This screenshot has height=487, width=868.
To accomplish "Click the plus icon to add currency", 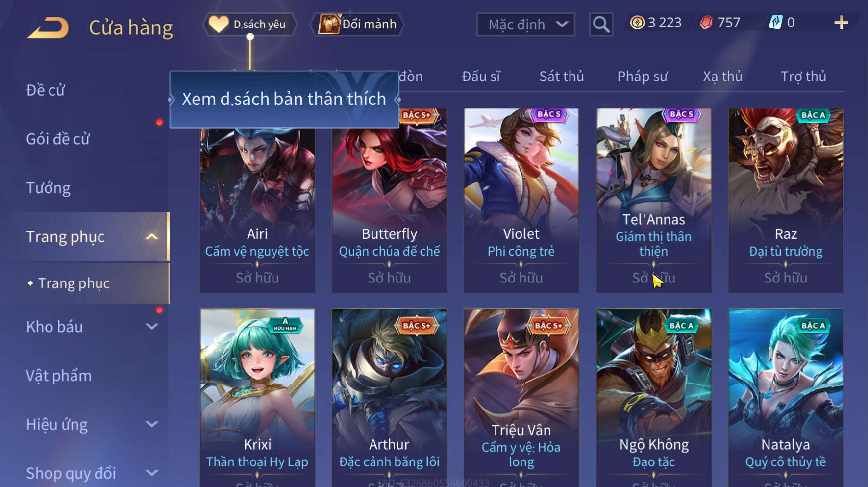I will pos(841,23).
